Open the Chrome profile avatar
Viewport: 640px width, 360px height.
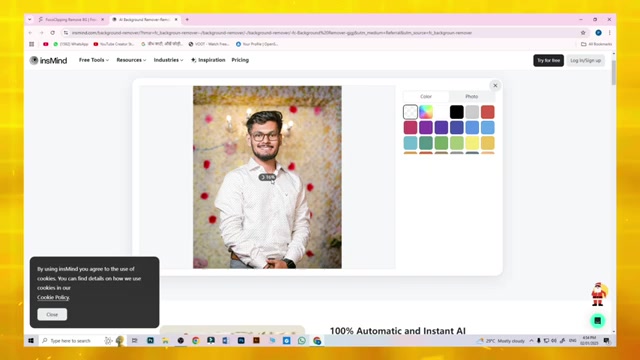(598, 33)
